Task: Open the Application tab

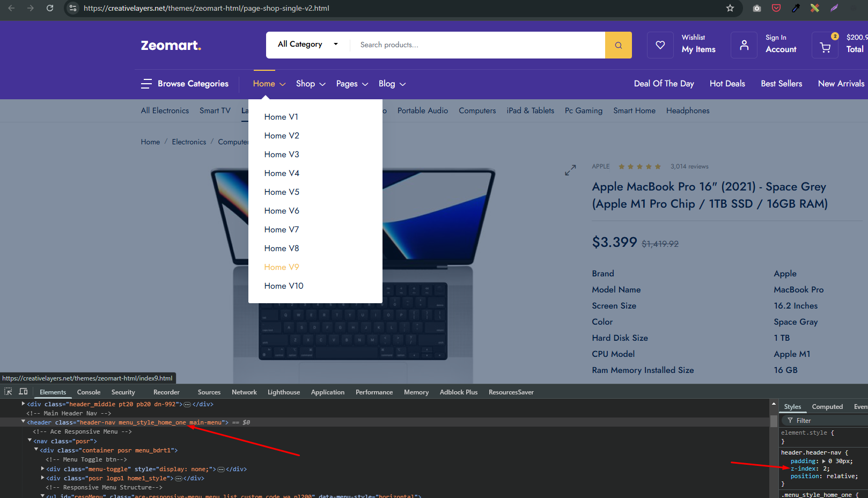Action: tap(328, 392)
